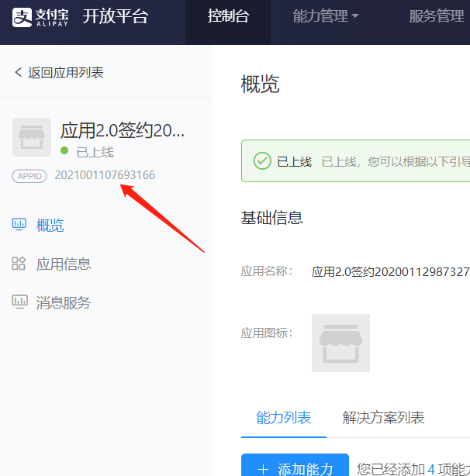Click the green 已上线 status dot
The height and width of the screenshot is (476, 470).
point(64,150)
